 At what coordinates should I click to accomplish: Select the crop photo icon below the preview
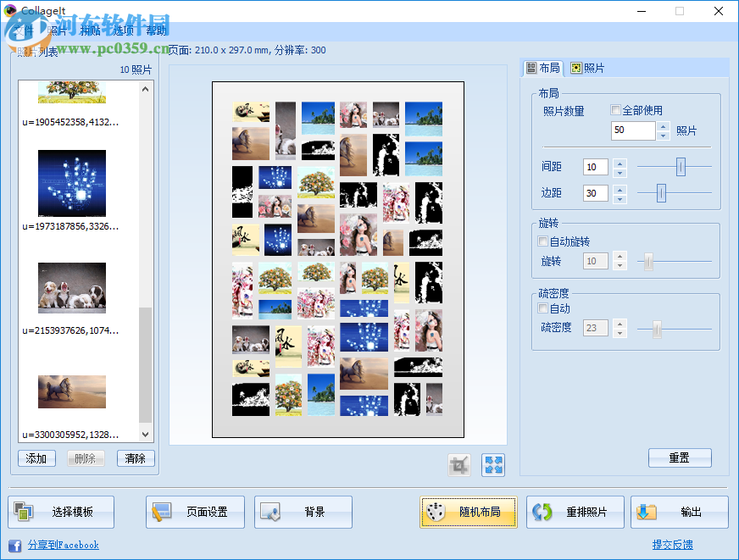pyautogui.click(x=458, y=464)
